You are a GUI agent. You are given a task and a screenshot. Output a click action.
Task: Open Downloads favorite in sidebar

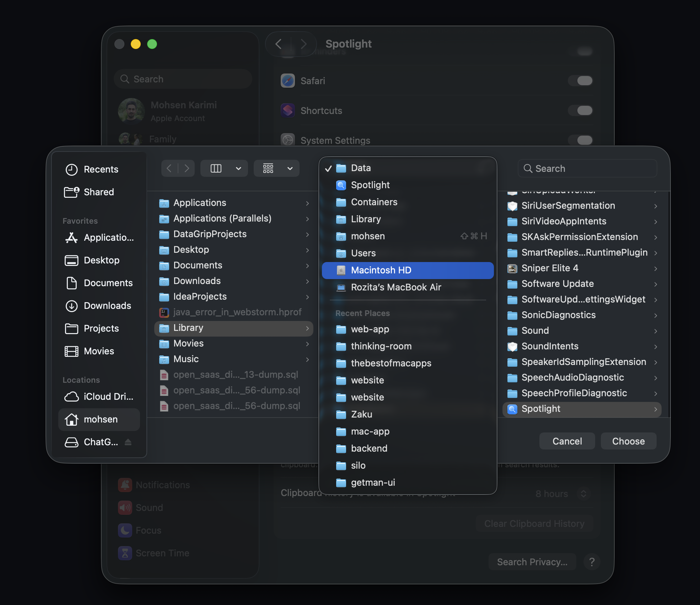99,306
